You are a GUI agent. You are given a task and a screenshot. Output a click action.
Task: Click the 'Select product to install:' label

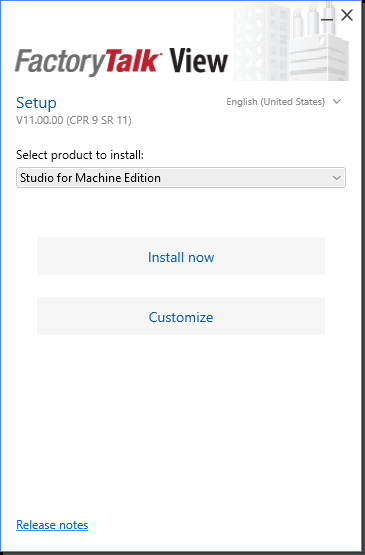tap(80, 155)
